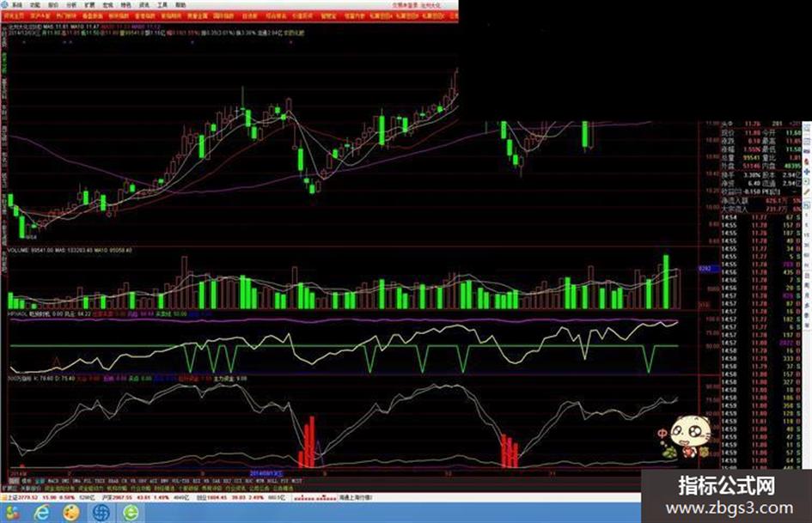Click the red flame icon in right sidebar
Image resolution: width=812 pixels, height=523 pixels.
tap(807, 161)
